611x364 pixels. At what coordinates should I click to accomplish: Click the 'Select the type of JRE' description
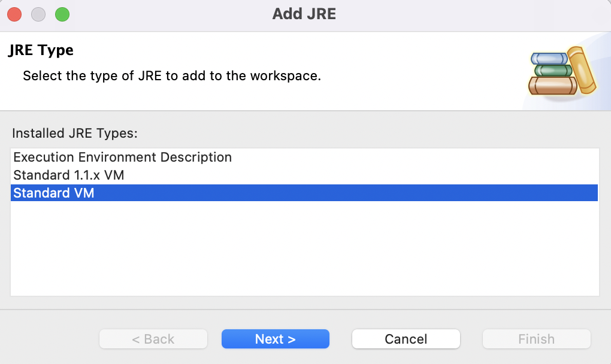tap(171, 77)
